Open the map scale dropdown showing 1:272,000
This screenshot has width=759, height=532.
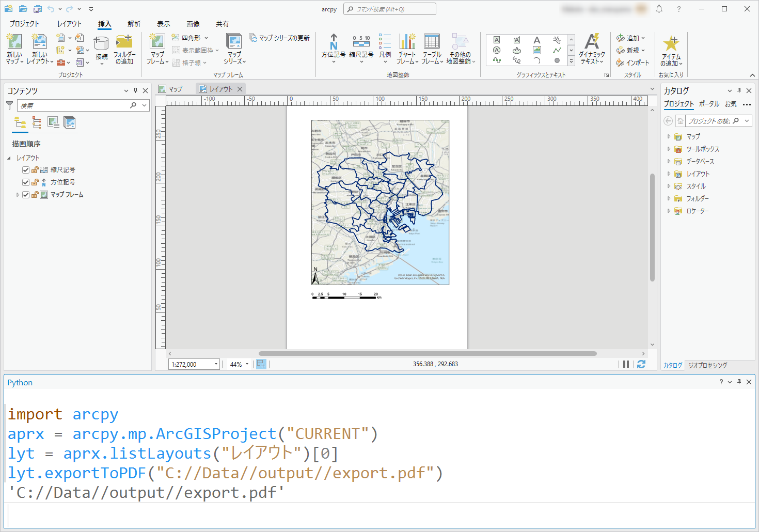215,364
